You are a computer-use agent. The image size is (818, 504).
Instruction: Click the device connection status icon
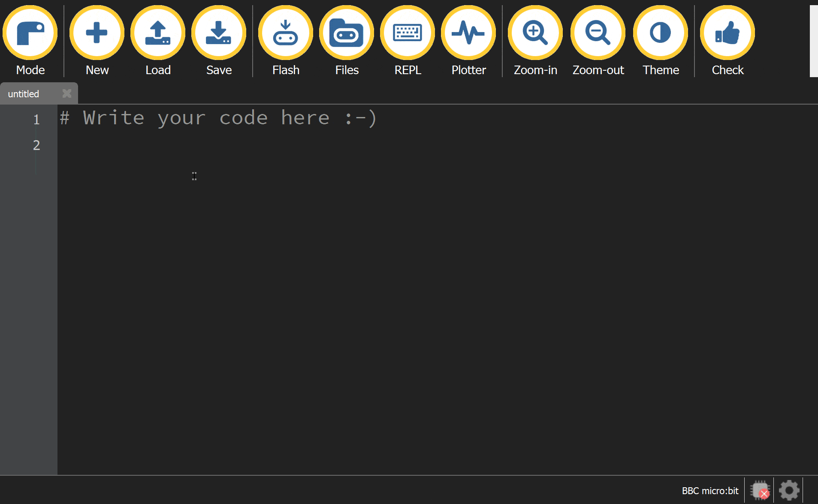(760, 490)
